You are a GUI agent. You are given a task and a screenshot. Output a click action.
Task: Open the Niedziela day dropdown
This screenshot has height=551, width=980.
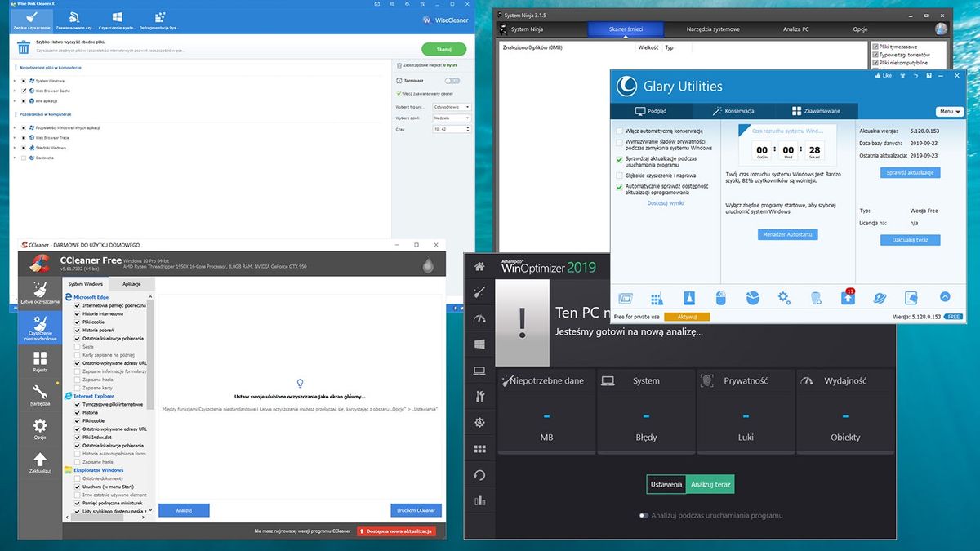tap(452, 118)
